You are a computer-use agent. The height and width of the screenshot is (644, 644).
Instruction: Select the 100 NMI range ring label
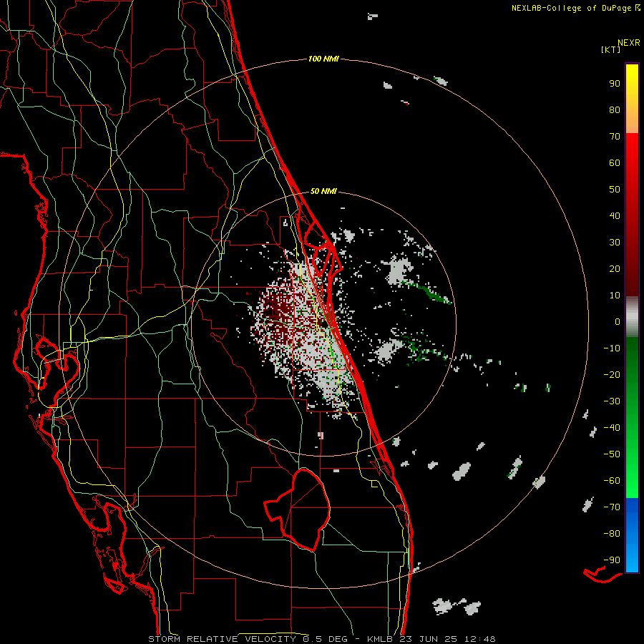coord(323,59)
